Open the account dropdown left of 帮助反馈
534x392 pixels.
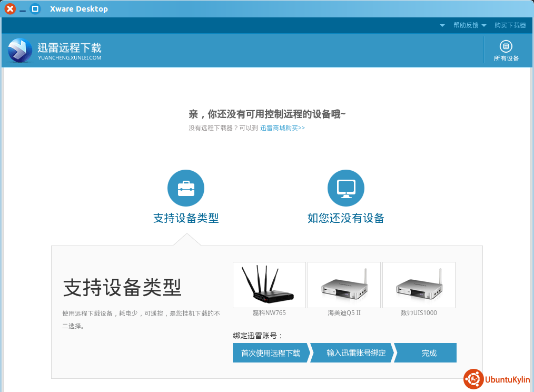point(442,25)
